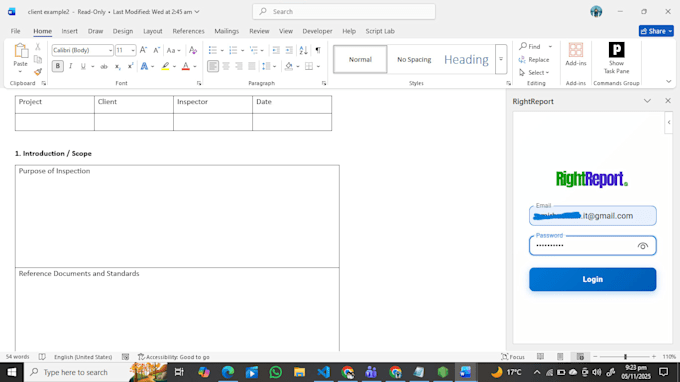Screen dimensions: 680x382
Task: Open Visual Studio Code from taskbar
Action: click(x=324, y=372)
